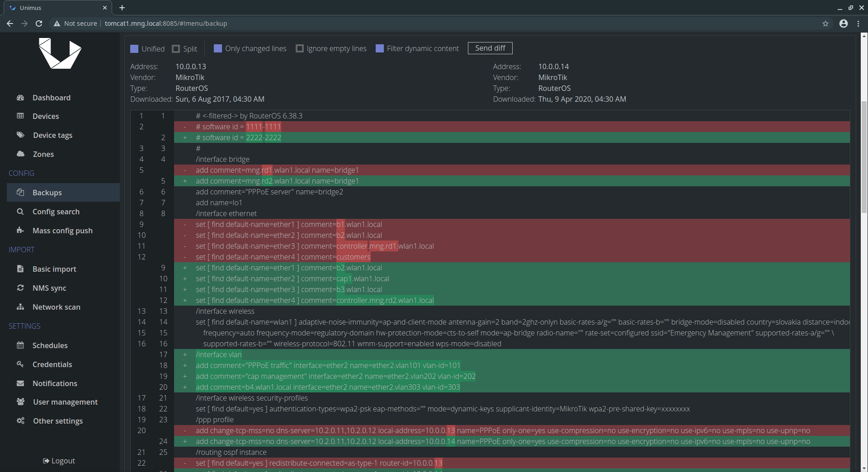
Task: Click the '/interface wireless security-profiles' line
Action: pos(512,398)
